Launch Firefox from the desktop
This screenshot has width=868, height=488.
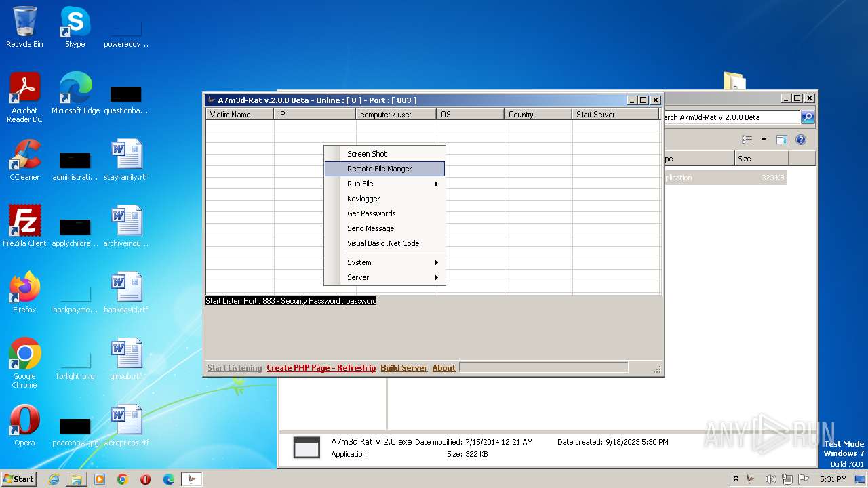(x=24, y=293)
